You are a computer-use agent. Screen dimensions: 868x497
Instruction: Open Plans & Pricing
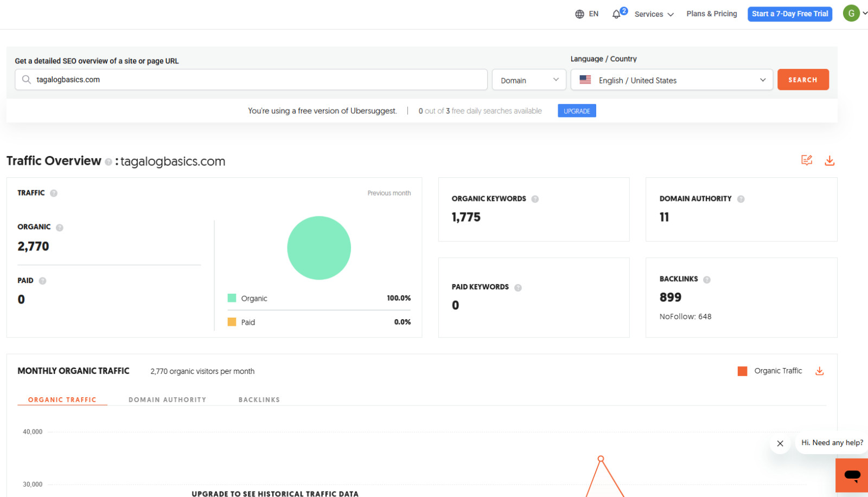(x=712, y=14)
